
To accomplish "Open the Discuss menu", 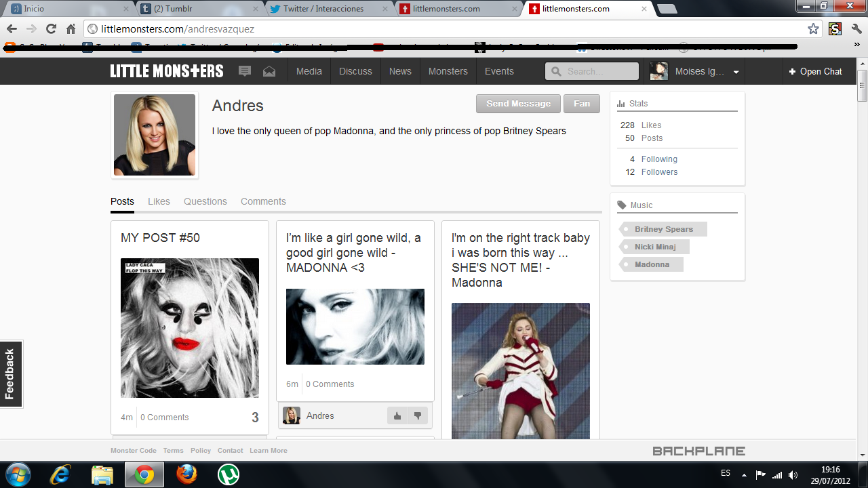I will coord(355,71).
